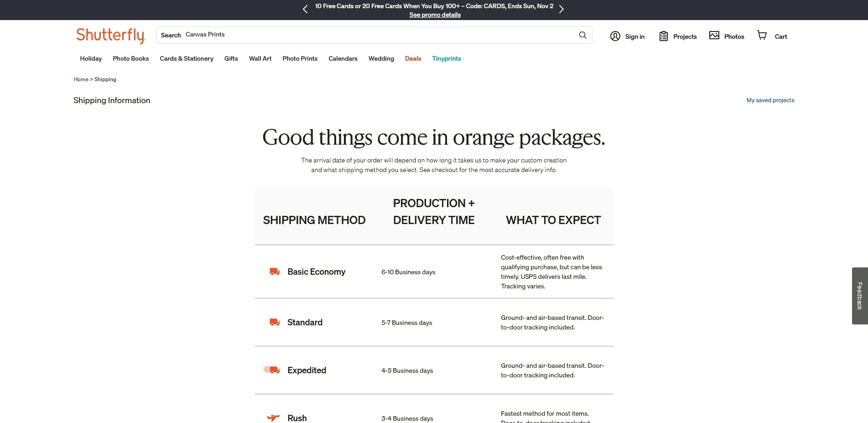Click the Expedited fast truck icon
868x423 pixels.
272,370
